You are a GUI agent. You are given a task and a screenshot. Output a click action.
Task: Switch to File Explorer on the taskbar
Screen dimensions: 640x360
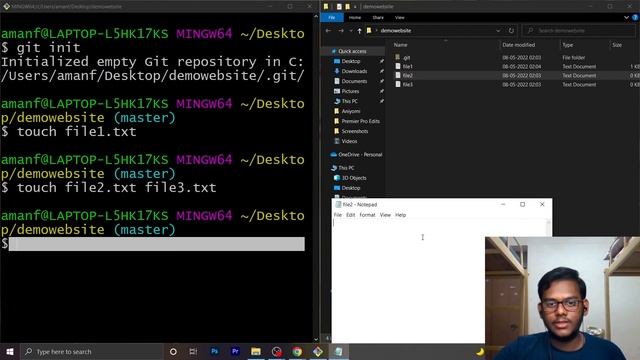pos(256,351)
